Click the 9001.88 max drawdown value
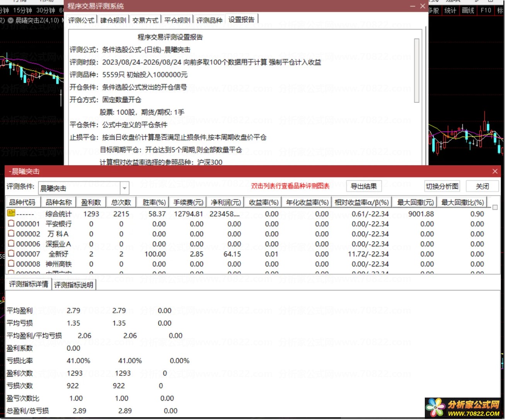Image resolution: width=506 pixels, height=420 pixels. [421, 214]
